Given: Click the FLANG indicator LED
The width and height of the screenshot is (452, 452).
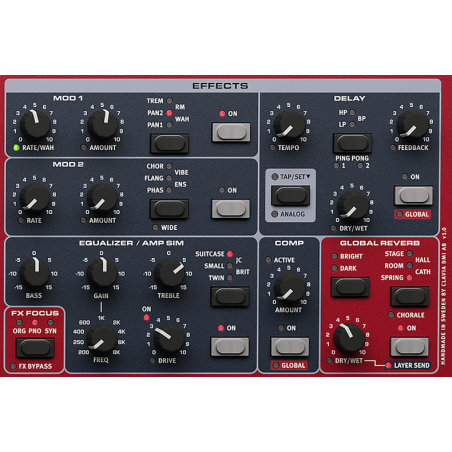Looking at the screenshot, I should coord(169,178).
